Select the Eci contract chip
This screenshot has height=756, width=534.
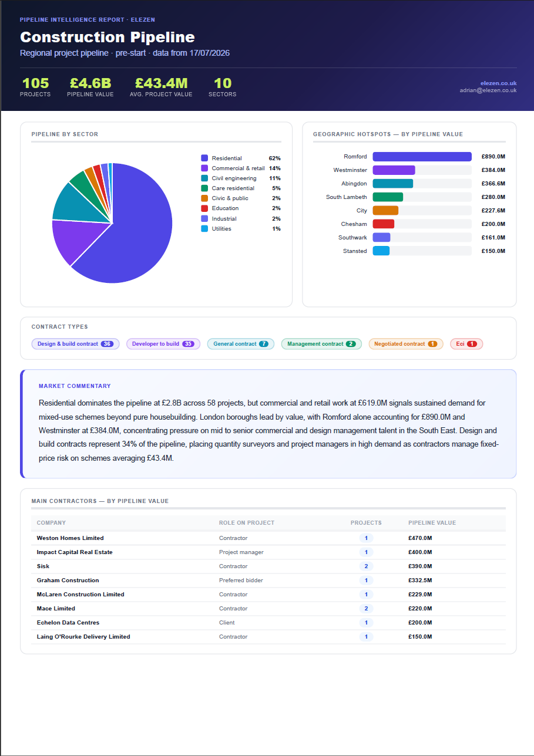point(466,344)
